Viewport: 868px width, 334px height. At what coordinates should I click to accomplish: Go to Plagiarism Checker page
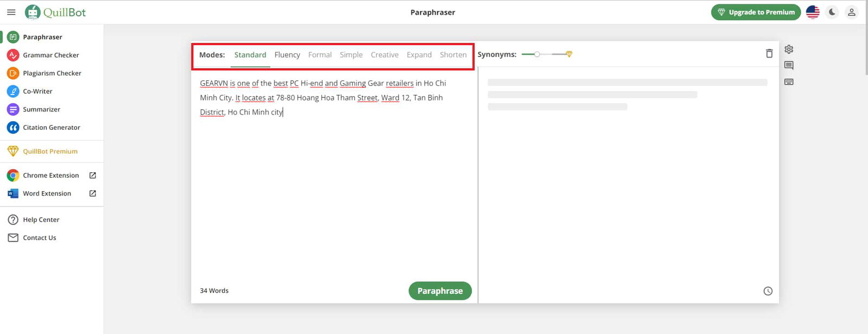[52, 73]
